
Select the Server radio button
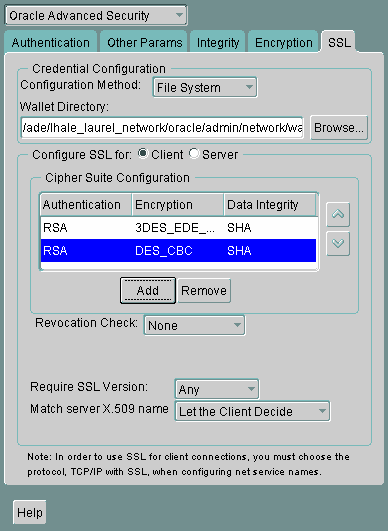coord(194,154)
